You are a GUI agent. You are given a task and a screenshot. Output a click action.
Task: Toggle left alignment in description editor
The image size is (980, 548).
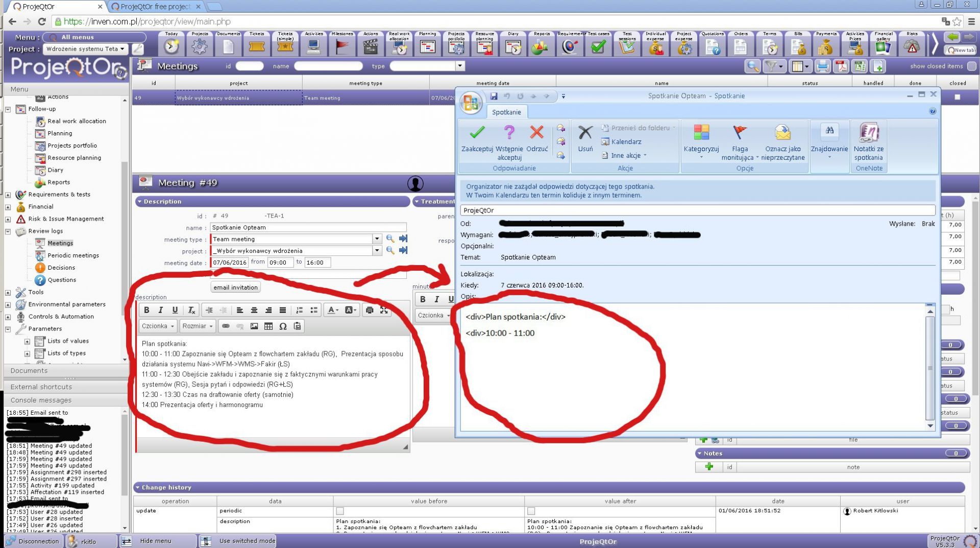[239, 310]
